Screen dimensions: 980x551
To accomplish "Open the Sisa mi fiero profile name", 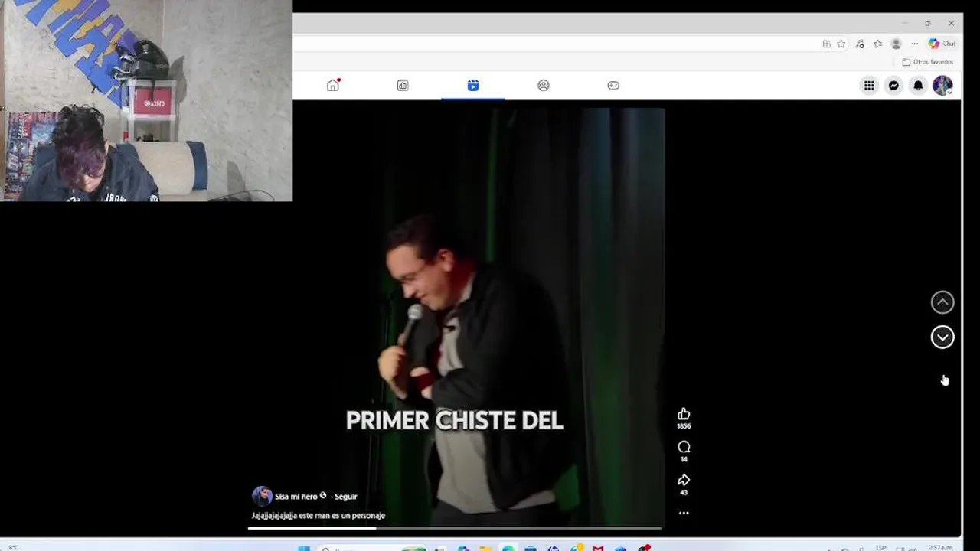I will point(296,496).
